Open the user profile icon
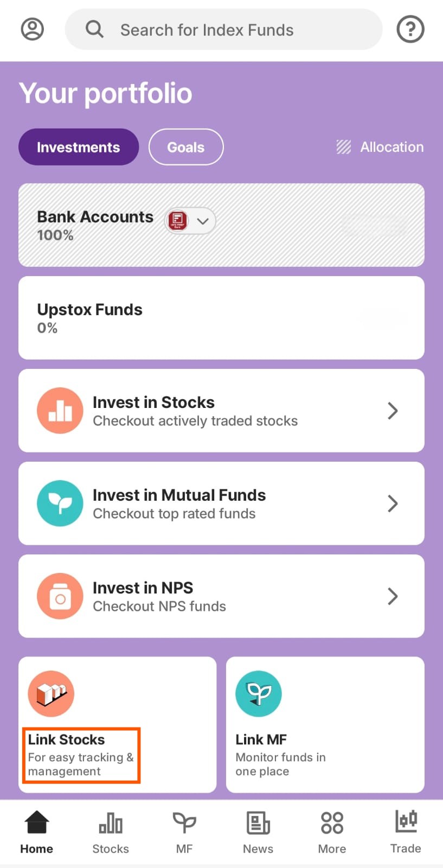The height and width of the screenshot is (868, 443). 32,29
